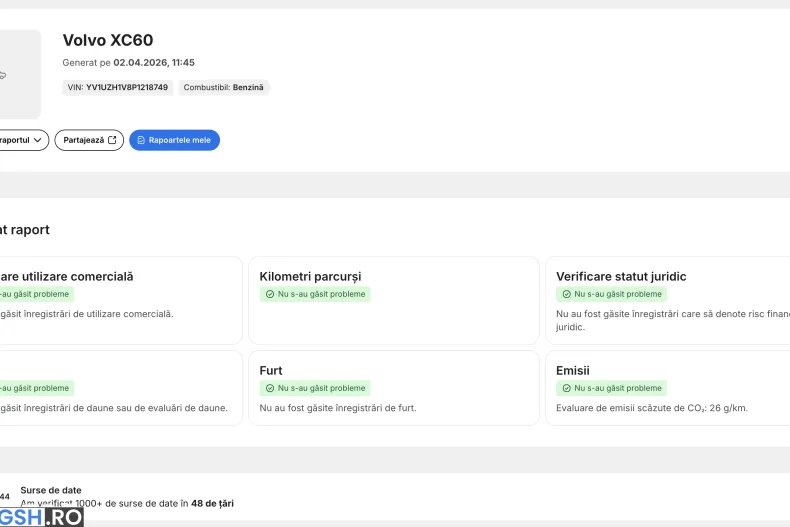The image size is (790, 527).
Task: Click the Combustibil: Benzină tag
Action: (223, 88)
